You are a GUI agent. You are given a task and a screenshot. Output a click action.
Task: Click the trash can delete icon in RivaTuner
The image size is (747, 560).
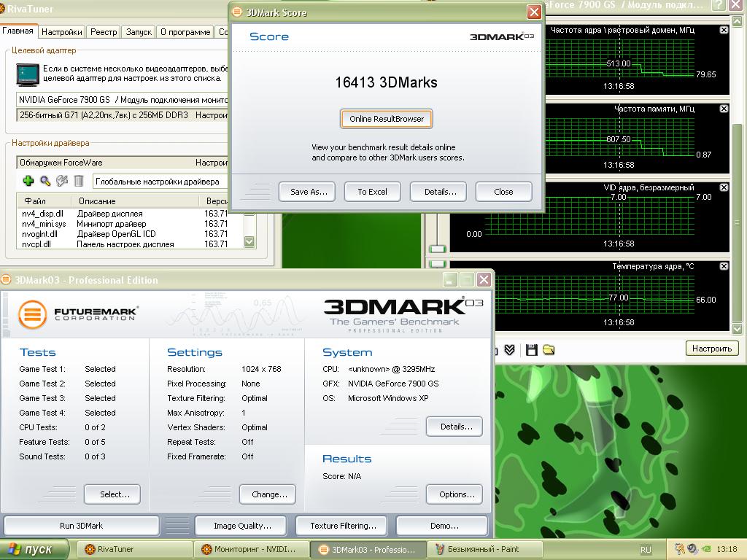coord(79,181)
